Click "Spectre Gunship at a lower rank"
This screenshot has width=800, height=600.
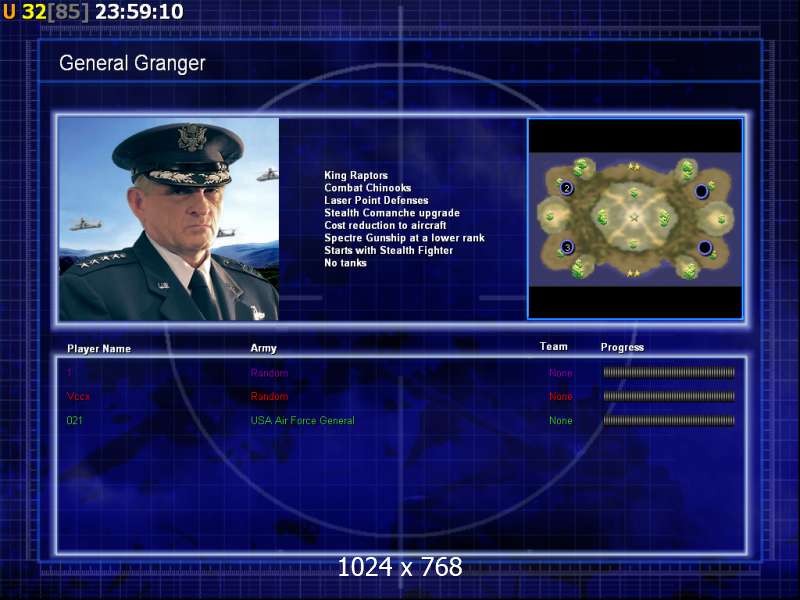404,238
